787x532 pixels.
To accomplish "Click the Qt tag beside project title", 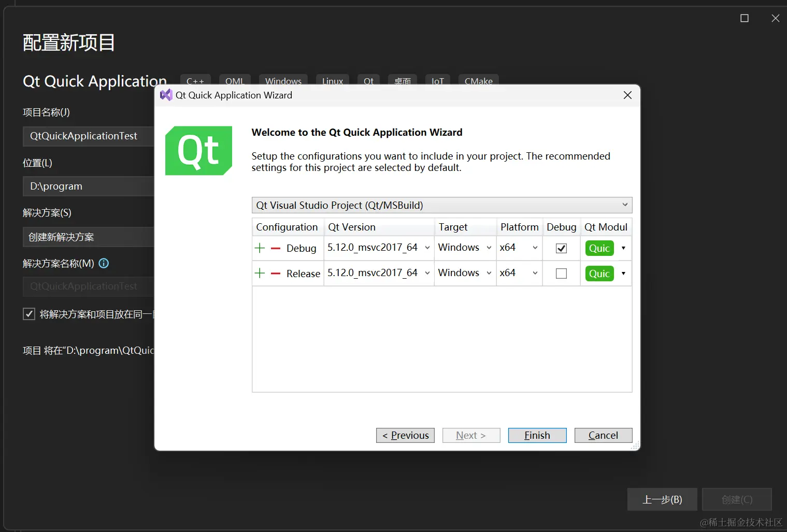I will click(368, 81).
